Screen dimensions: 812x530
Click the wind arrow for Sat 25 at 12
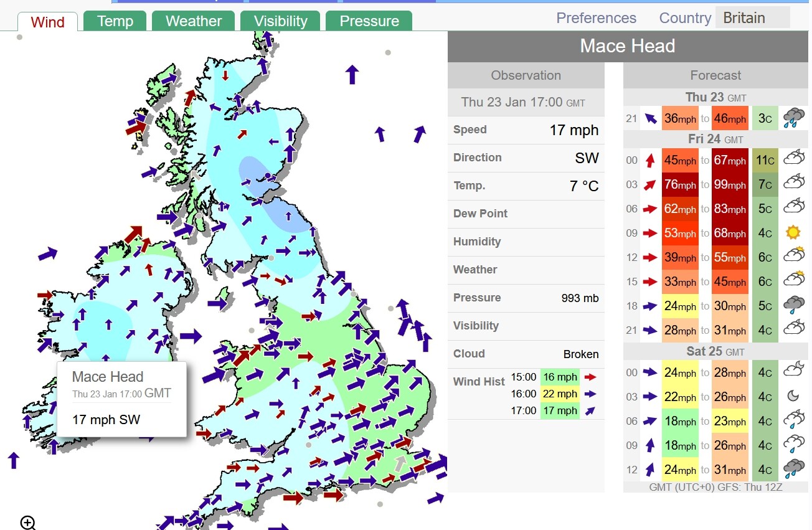click(651, 470)
